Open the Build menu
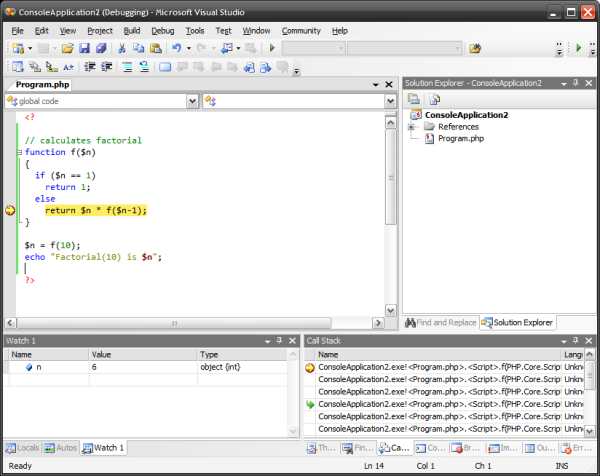This screenshot has width=600, height=476. click(x=132, y=31)
